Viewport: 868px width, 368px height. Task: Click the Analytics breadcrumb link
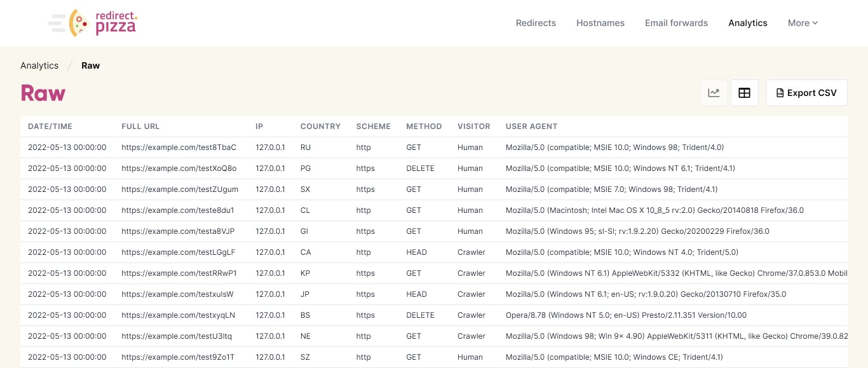[39, 65]
